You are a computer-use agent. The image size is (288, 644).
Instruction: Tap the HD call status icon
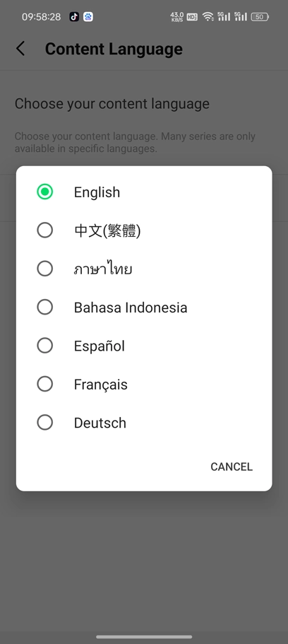(192, 17)
